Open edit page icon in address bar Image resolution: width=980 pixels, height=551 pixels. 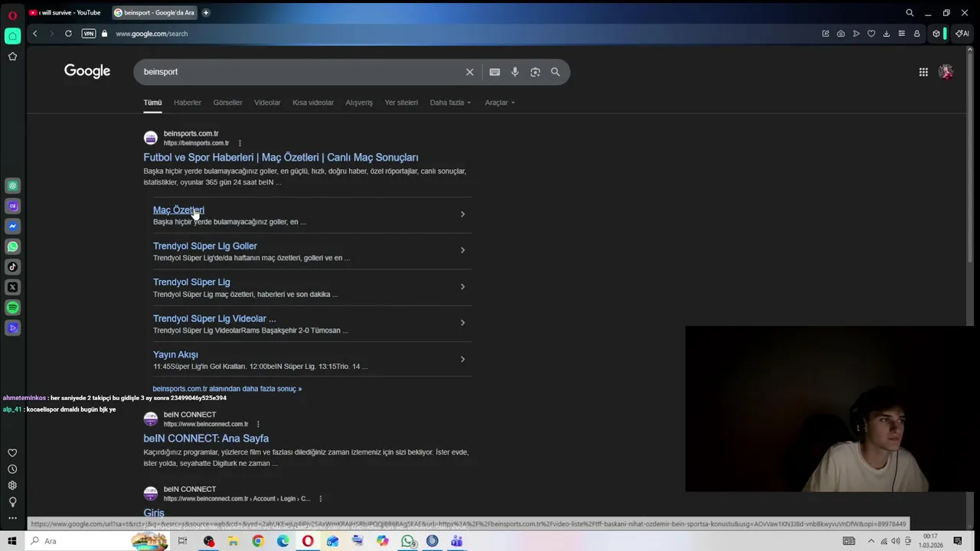tap(825, 34)
